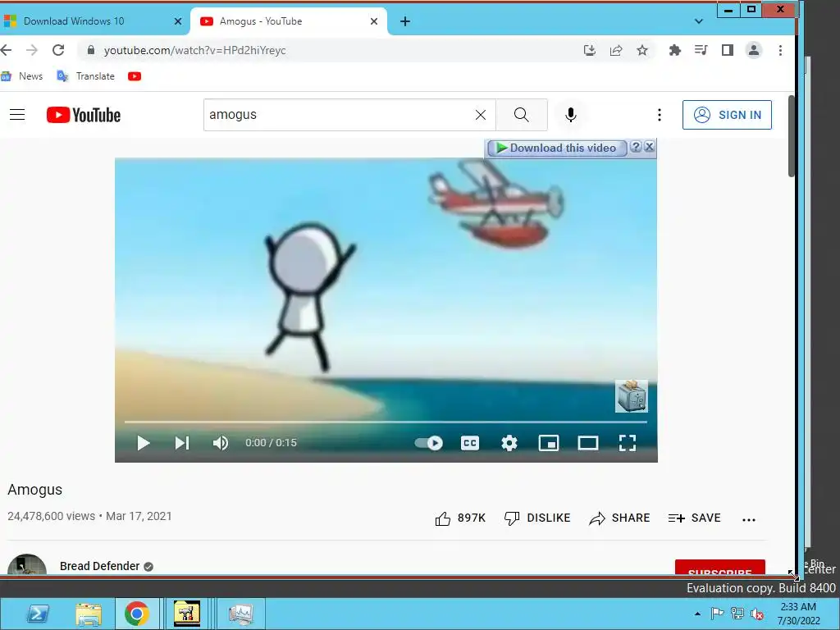This screenshot has height=630, width=840.
Task: Click SHARE under the video
Action: click(x=619, y=518)
